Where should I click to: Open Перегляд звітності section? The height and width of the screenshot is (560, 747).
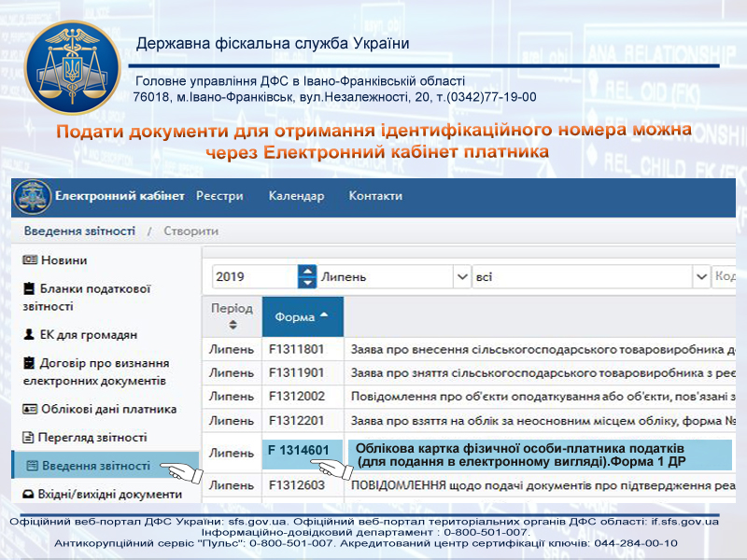click(x=92, y=437)
